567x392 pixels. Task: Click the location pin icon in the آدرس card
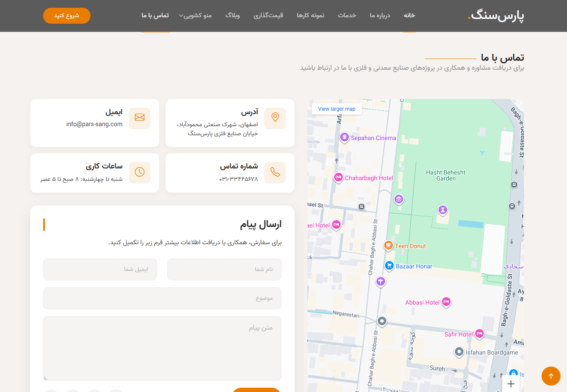pyautogui.click(x=275, y=118)
